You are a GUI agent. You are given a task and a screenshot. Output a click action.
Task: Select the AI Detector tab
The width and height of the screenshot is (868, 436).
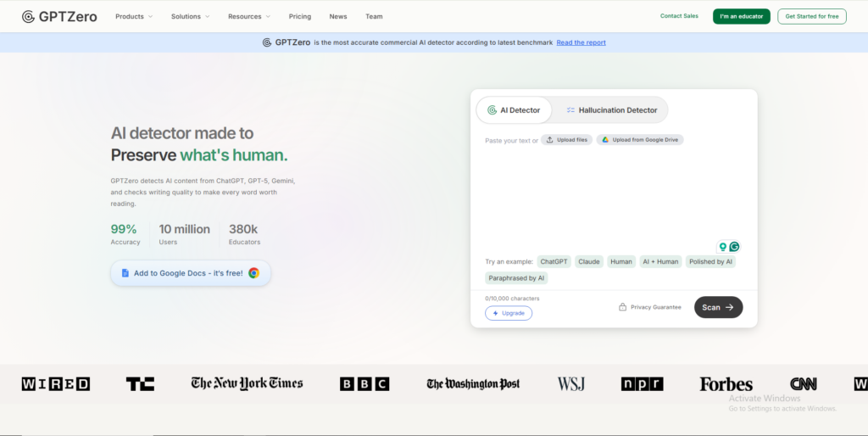[514, 110]
